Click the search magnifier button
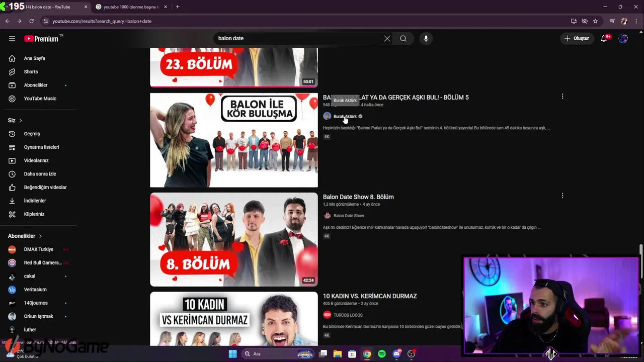This screenshot has width=644, height=362. (x=403, y=38)
